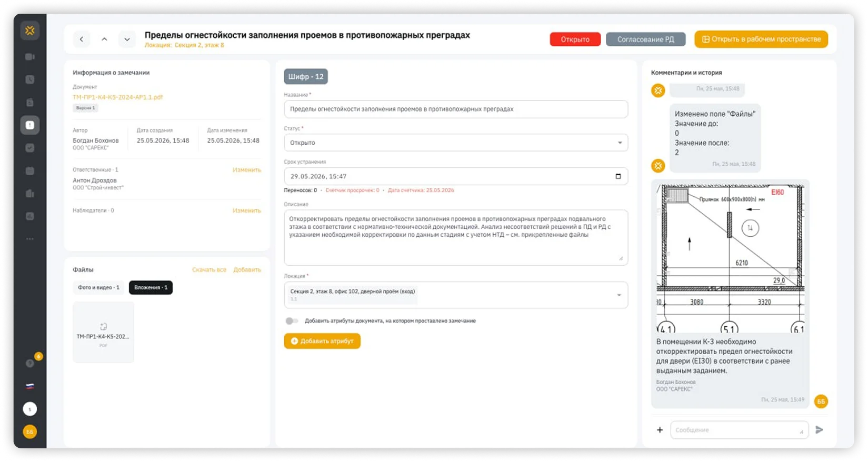
Task: Open the ББ user avatar in sidebar
Action: (x=30, y=432)
